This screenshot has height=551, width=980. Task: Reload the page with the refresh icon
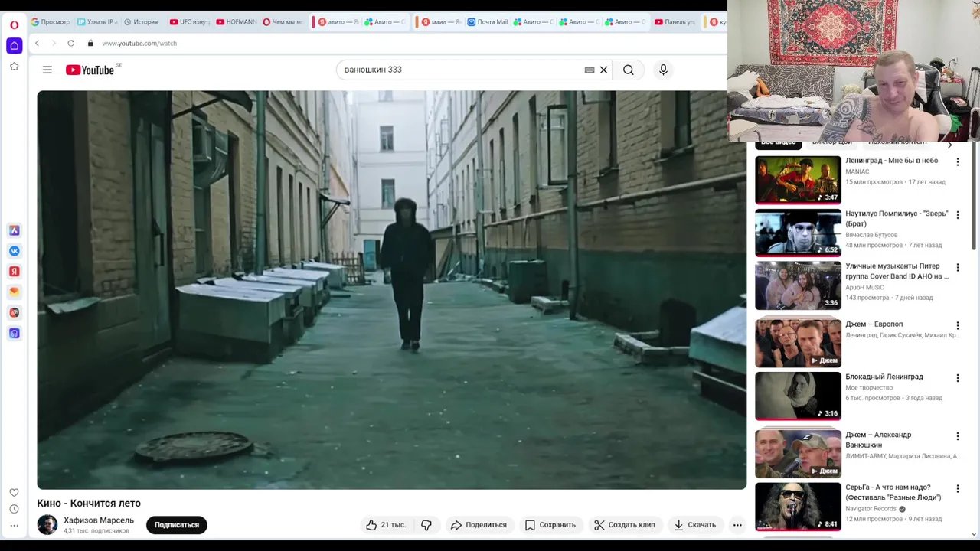coord(70,43)
